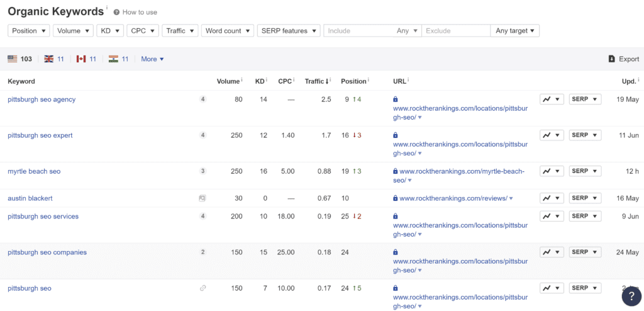Open the CPC filter dropdown
This screenshot has height=311, width=644.
(x=143, y=31)
